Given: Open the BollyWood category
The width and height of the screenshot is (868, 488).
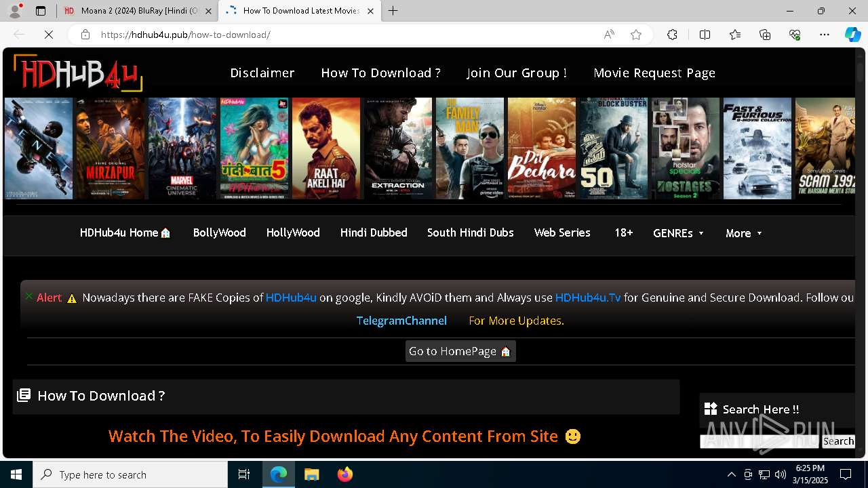Looking at the screenshot, I should pos(220,232).
